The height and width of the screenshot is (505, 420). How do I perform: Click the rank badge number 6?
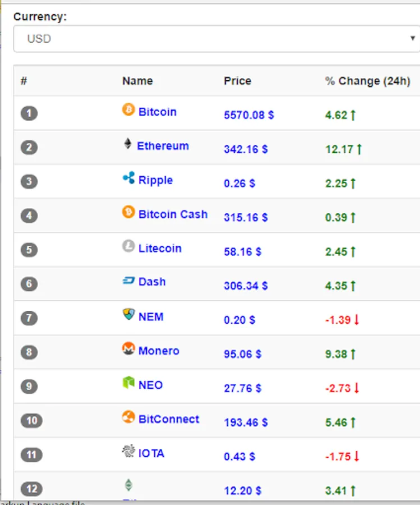click(x=29, y=284)
